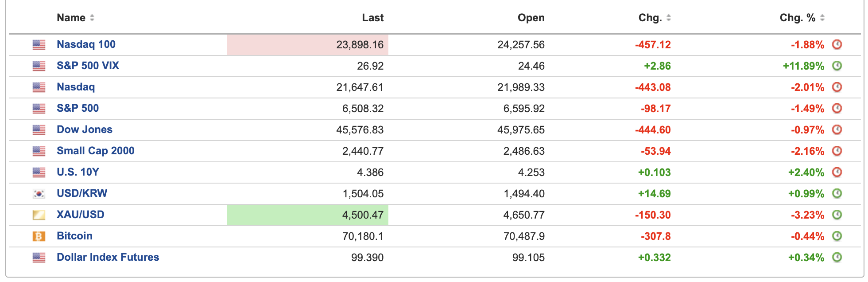
Task: Click the gold bar icon beside XAU/USD
Action: (39, 215)
